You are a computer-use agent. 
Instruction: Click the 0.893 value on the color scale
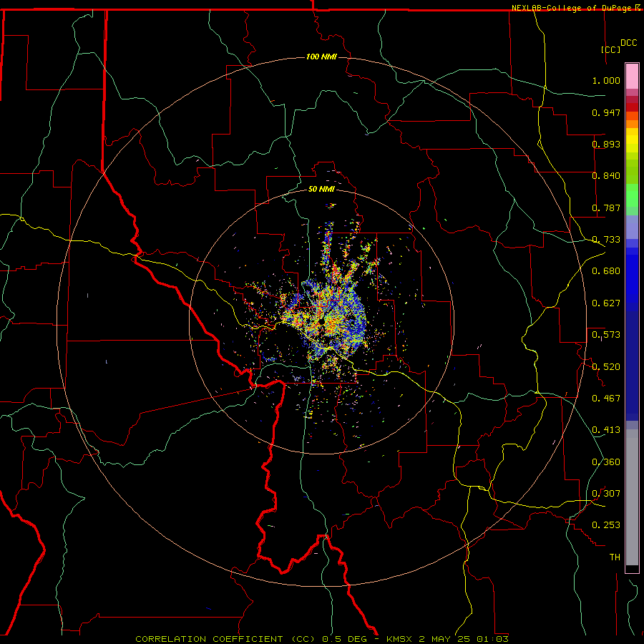click(606, 144)
